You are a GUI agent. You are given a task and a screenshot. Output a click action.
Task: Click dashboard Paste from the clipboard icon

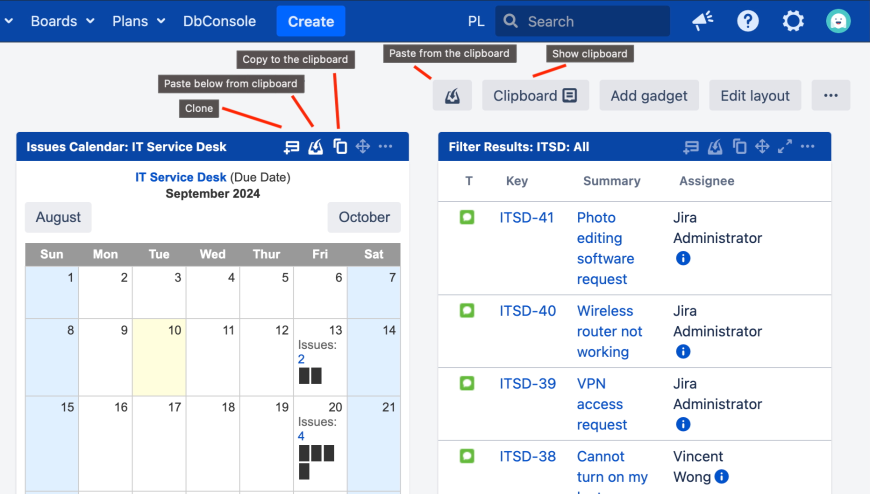point(452,96)
